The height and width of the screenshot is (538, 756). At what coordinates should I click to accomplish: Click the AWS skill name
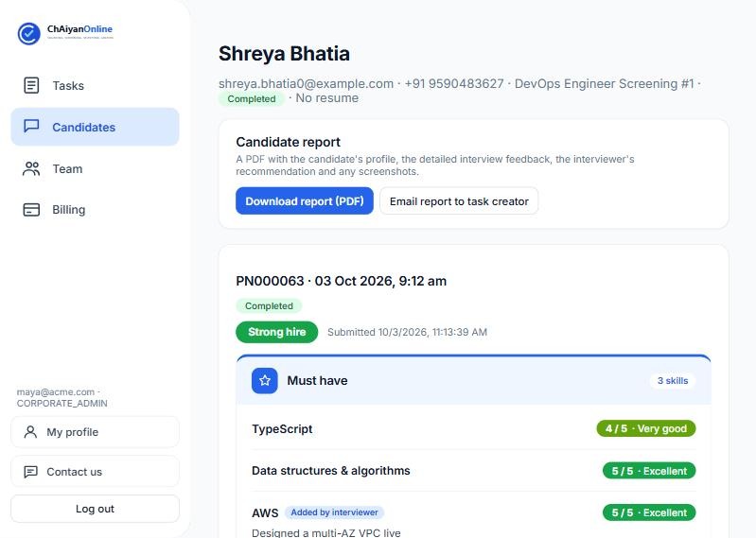[265, 513]
